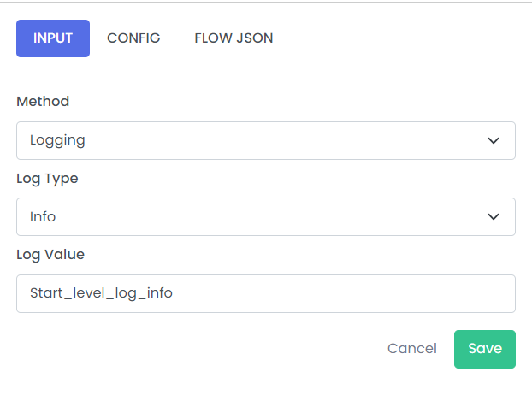The image size is (532, 413).
Task: Select the INPUT tab
Action: point(53,38)
